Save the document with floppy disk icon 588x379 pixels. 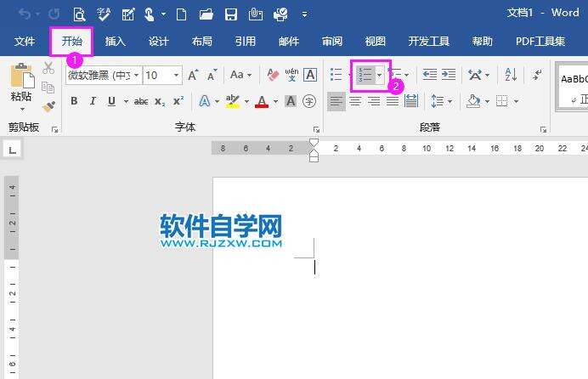point(231,14)
